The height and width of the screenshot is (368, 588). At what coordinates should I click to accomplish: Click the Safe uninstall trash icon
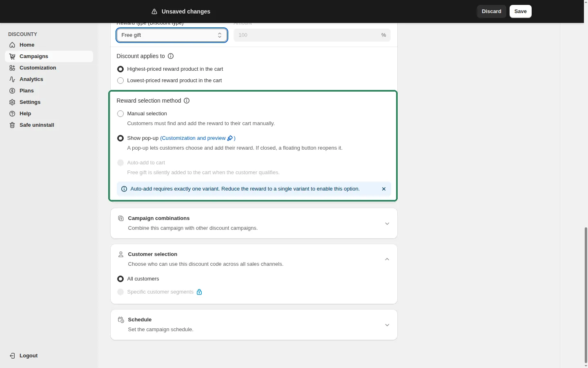[x=12, y=125]
